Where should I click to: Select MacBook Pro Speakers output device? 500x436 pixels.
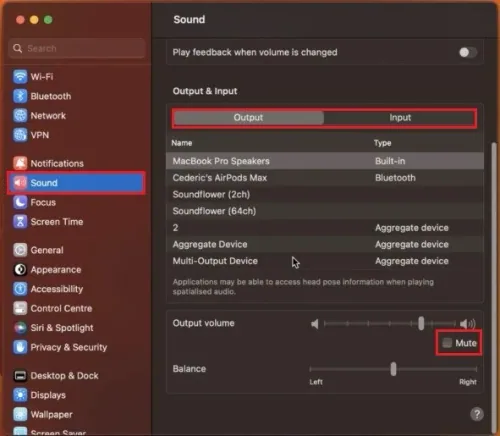pyautogui.click(x=325, y=161)
